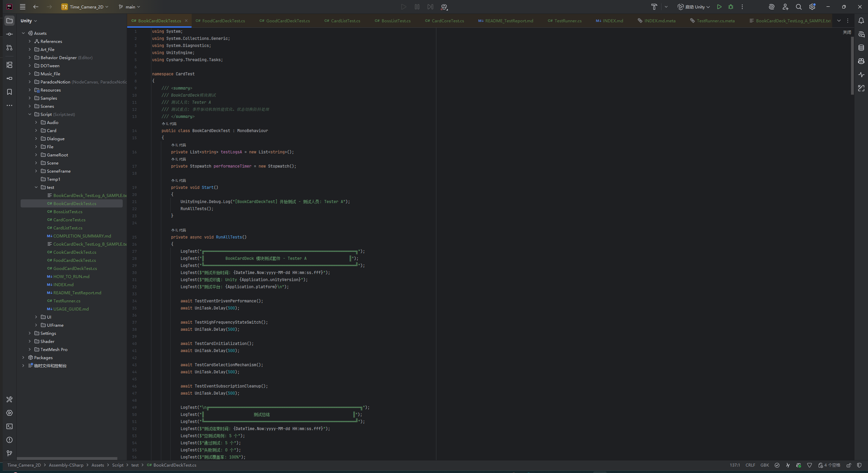
Task: Toggle the read-only lock in status bar
Action: point(849,465)
